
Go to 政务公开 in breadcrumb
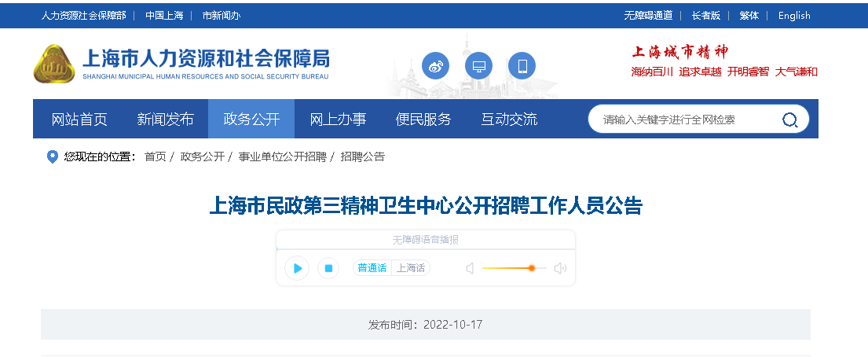point(202,157)
